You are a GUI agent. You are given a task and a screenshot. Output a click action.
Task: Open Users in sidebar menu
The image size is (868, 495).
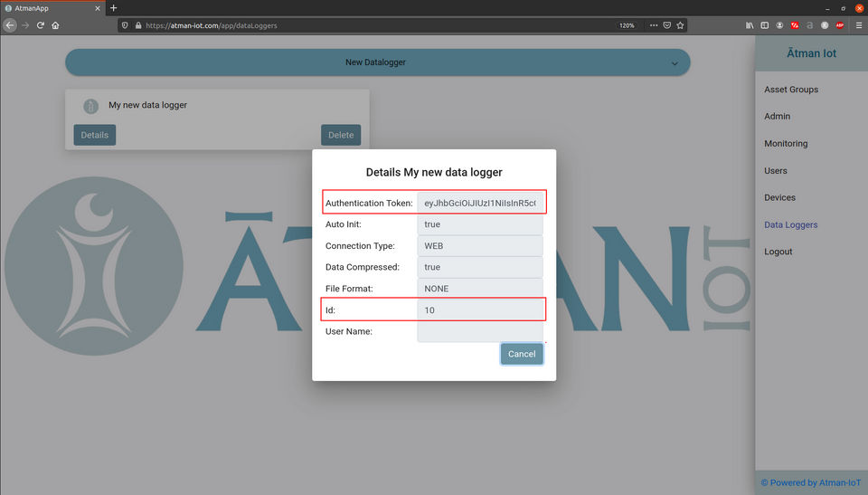(776, 171)
